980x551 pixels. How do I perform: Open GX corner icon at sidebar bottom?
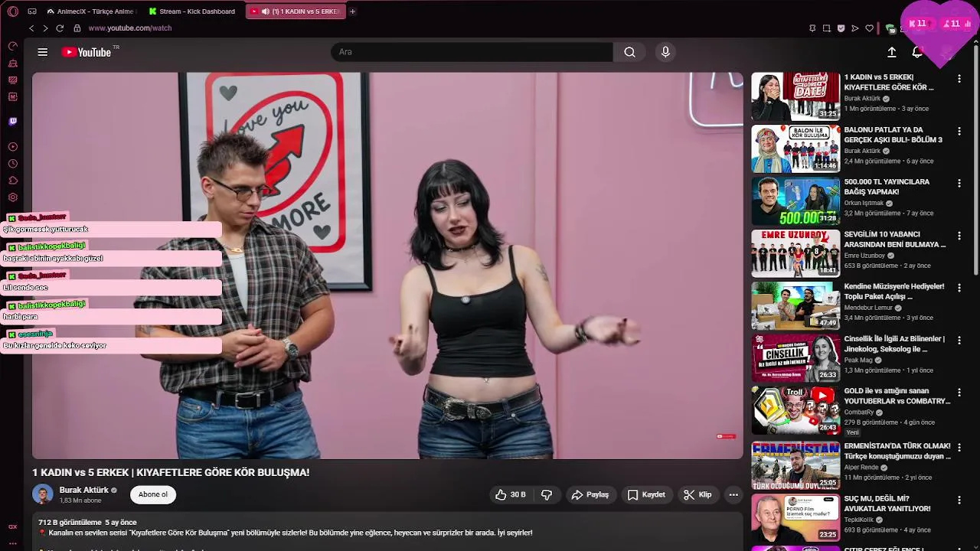pyautogui.click(x=13, y=527)
